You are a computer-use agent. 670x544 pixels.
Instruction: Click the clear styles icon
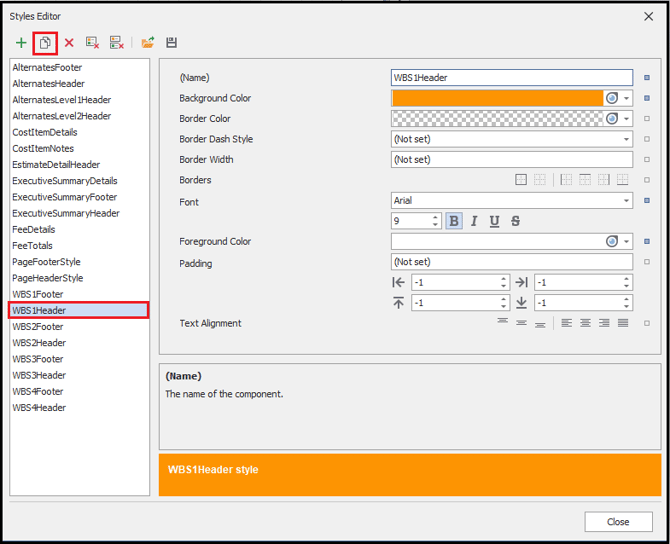pyautogui.click(x=92, y=43)
